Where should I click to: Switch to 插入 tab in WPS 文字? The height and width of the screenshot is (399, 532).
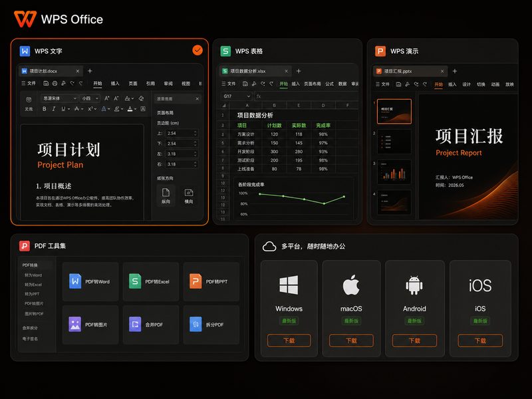(115, 84)
